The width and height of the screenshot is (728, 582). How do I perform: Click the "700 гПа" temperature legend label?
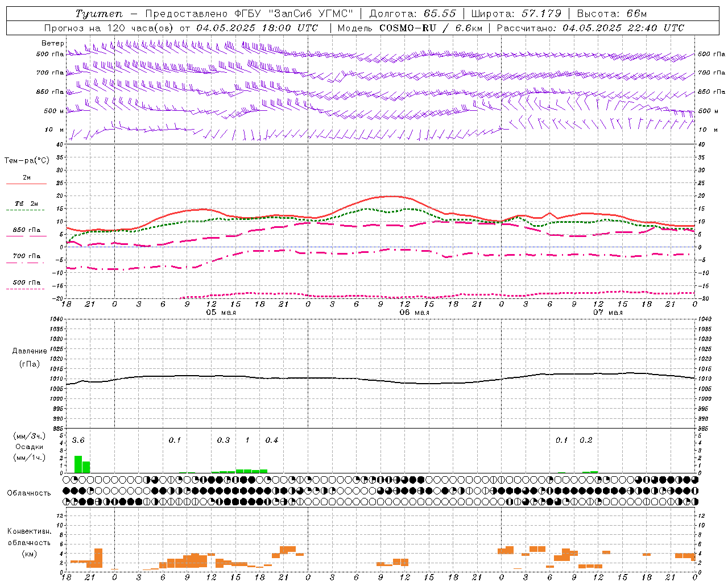[27, 256]
